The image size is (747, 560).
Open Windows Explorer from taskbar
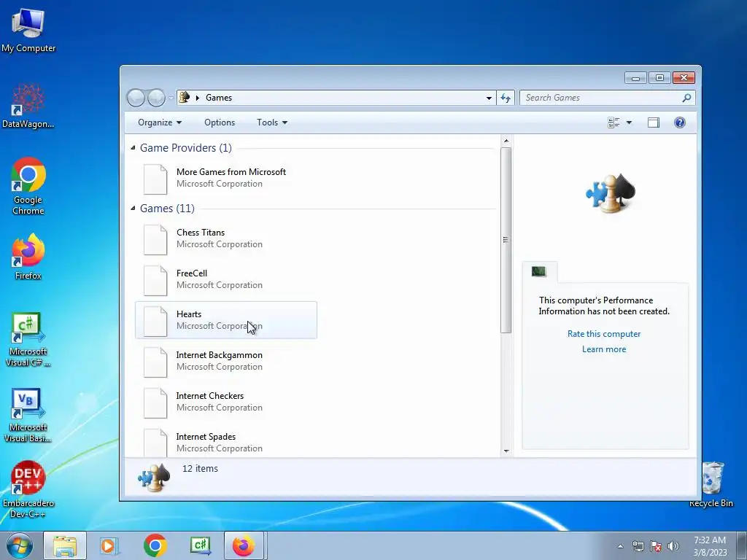[x=65, y=545]
